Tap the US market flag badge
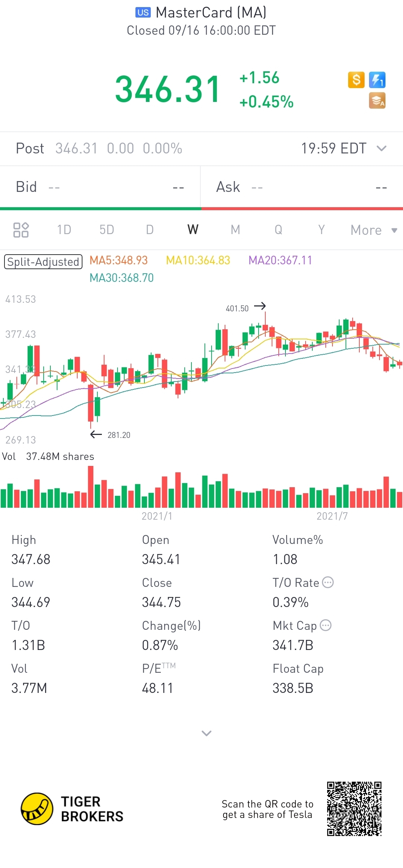 point(143,12)
